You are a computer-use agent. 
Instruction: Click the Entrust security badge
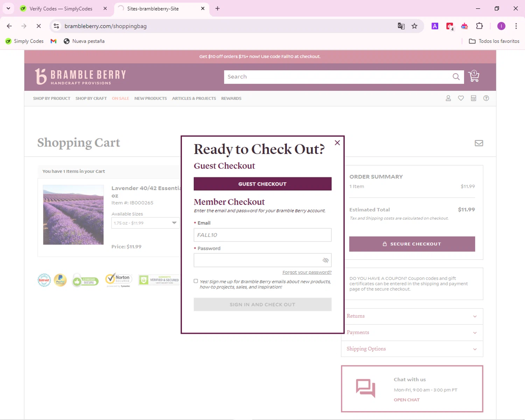pyautogui.click(x=44, y=280)
